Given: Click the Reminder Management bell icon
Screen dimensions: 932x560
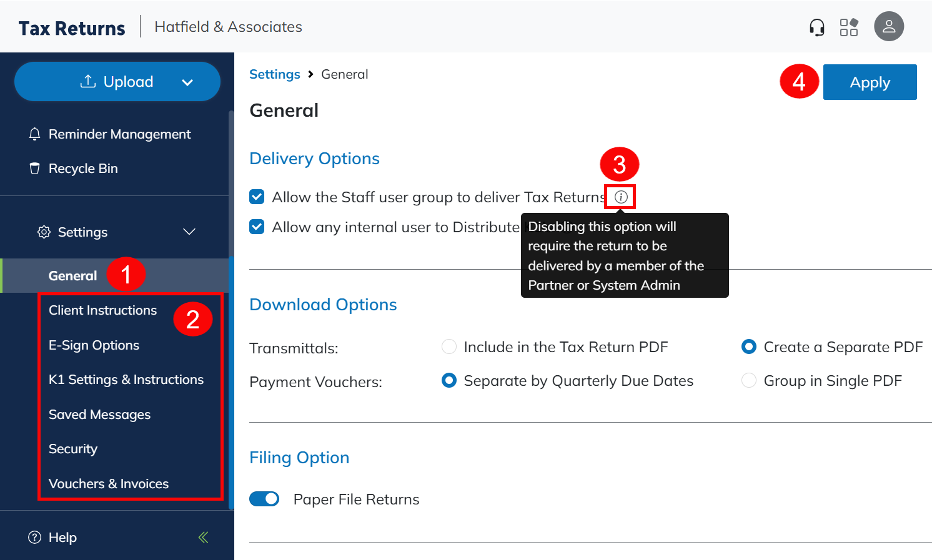Looking at the screenshot, I should point(35,134).
